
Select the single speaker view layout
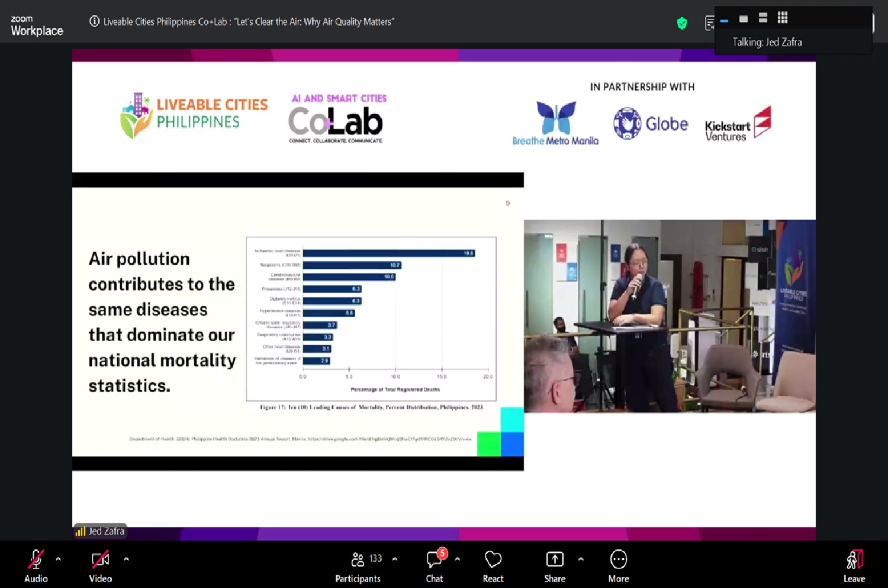744,19
